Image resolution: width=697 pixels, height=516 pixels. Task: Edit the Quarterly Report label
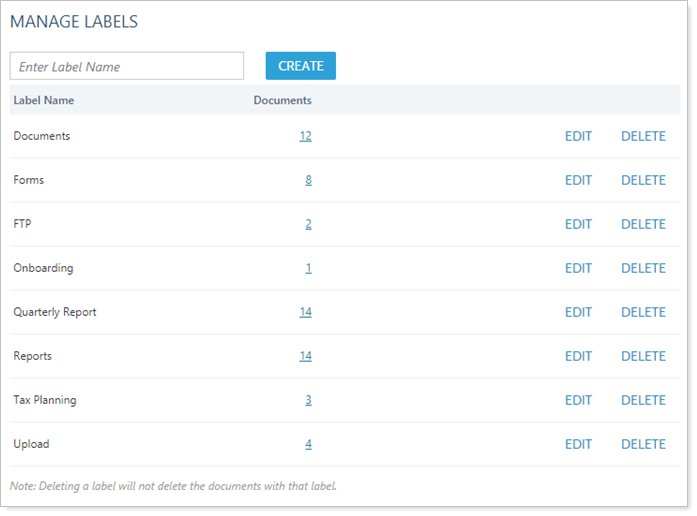(578, 312)
